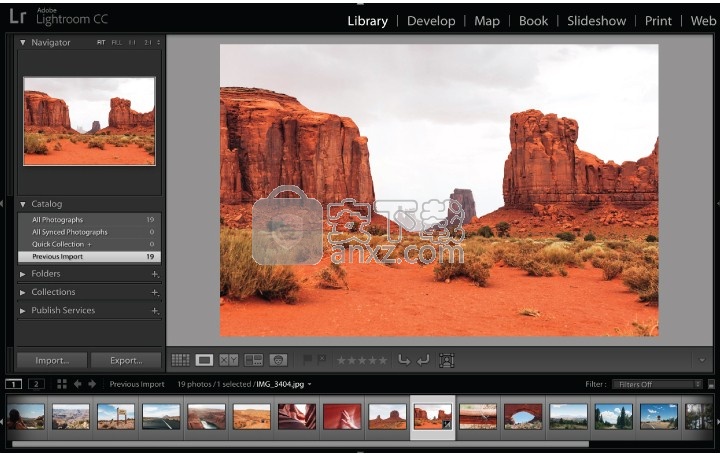Select the Loupe view icon
720x454 pixels.
[204, 360]
